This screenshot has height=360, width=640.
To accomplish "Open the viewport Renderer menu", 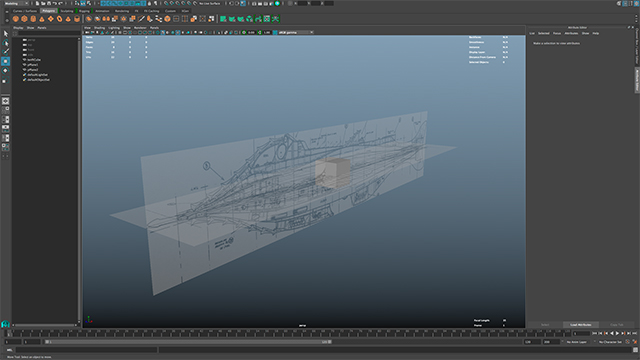I will point(140,28).
